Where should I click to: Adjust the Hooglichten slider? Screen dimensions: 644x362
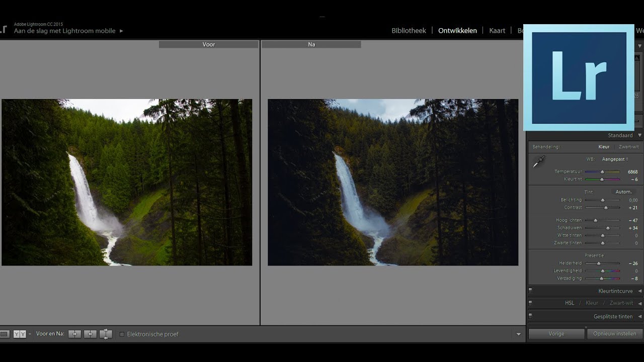tap(602, 220)
